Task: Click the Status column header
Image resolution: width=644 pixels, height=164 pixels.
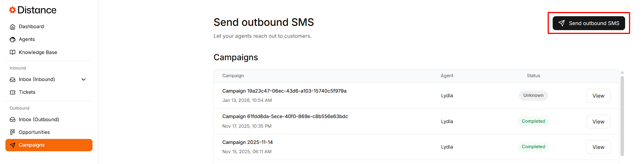Action: tap(533, 76)
